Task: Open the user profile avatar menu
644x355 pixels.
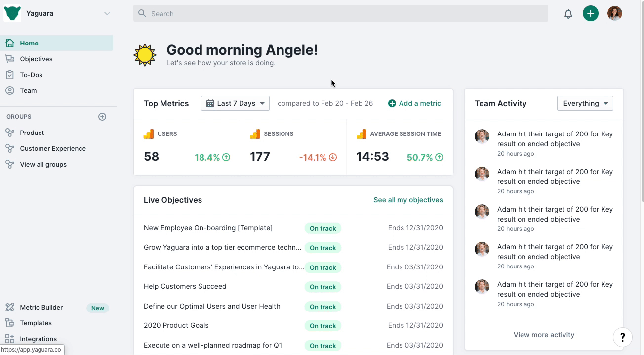Action: coord(614,13)
